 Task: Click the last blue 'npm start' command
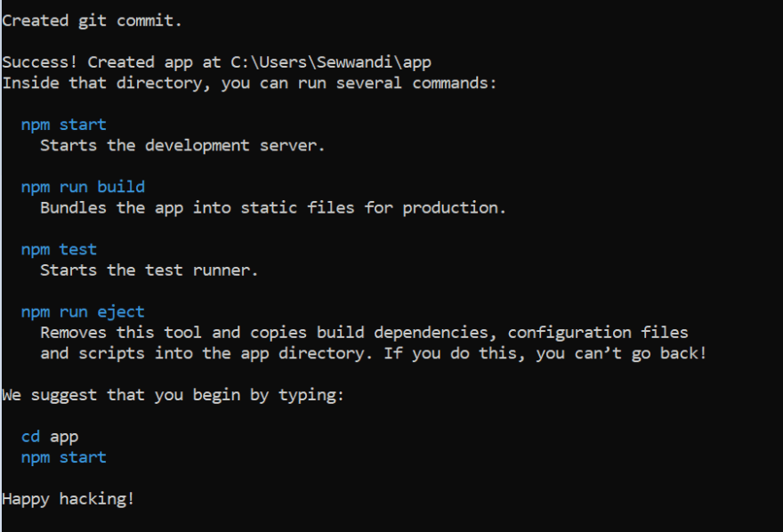point(63,457)
